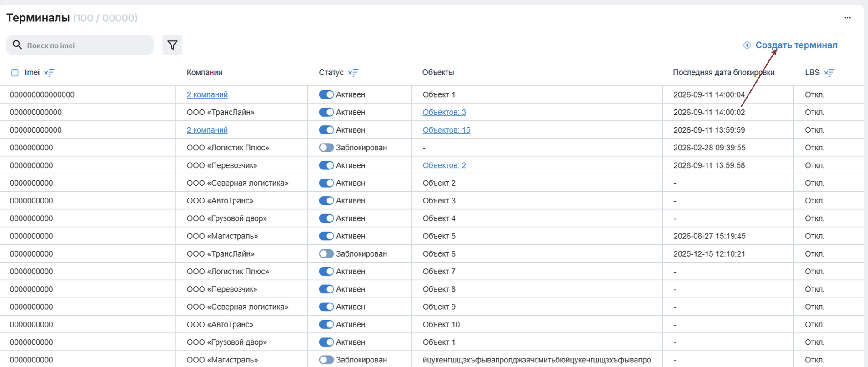The width and height of the screenshot is (868, 367).
Task: Open the filter funnel icon
Action: (172, 45)
